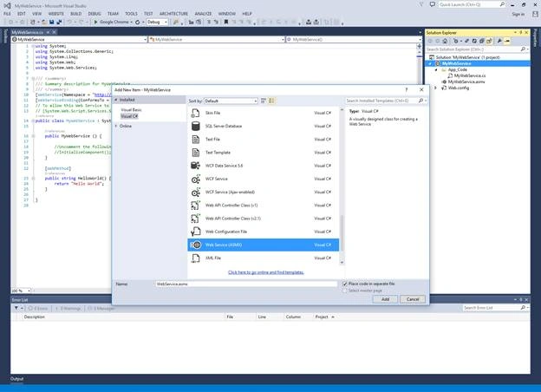Click Save All icon in main toolbar
Screen dimensions: 541x392
click(x=59, y=22)
